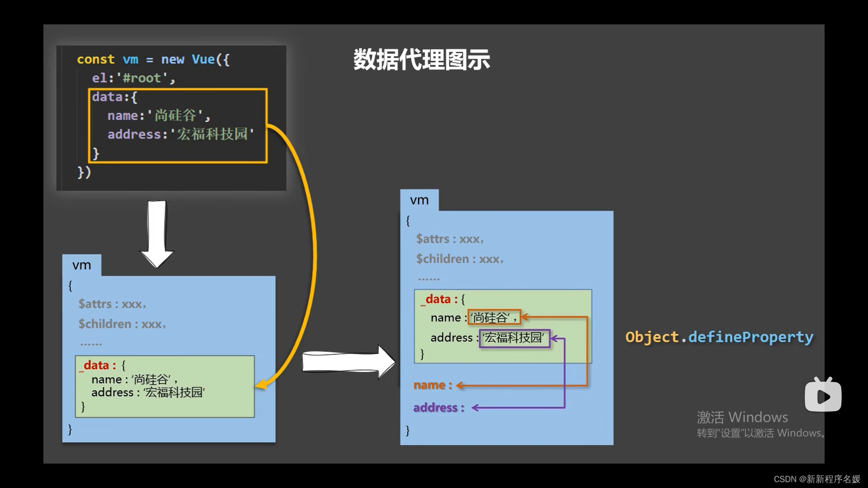Click the slide title 数据代理图示
This screenshot has height=488, width=868.
point(421,60)
